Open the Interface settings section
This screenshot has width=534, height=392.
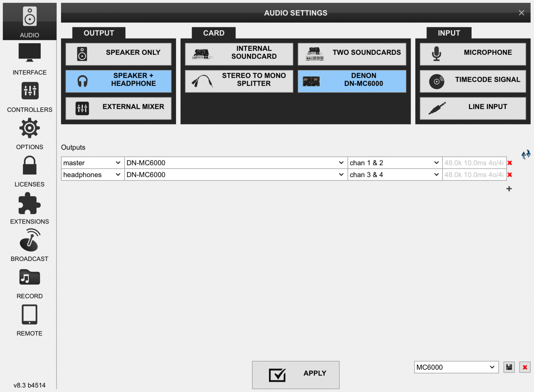coord(29,59)
